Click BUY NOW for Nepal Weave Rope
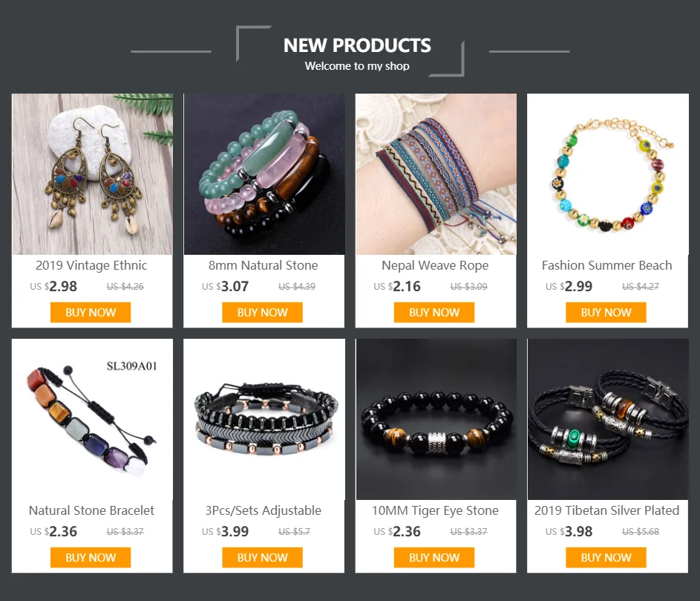 [434, 312]
